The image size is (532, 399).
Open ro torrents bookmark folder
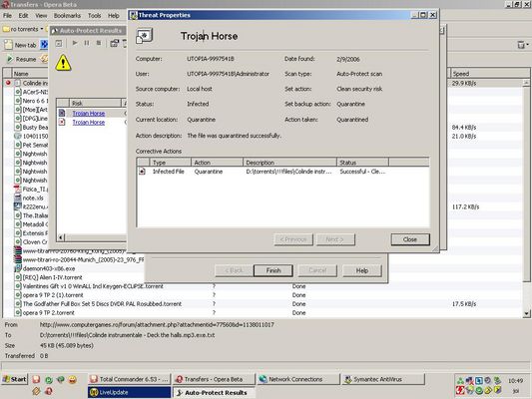click(23, 29)
